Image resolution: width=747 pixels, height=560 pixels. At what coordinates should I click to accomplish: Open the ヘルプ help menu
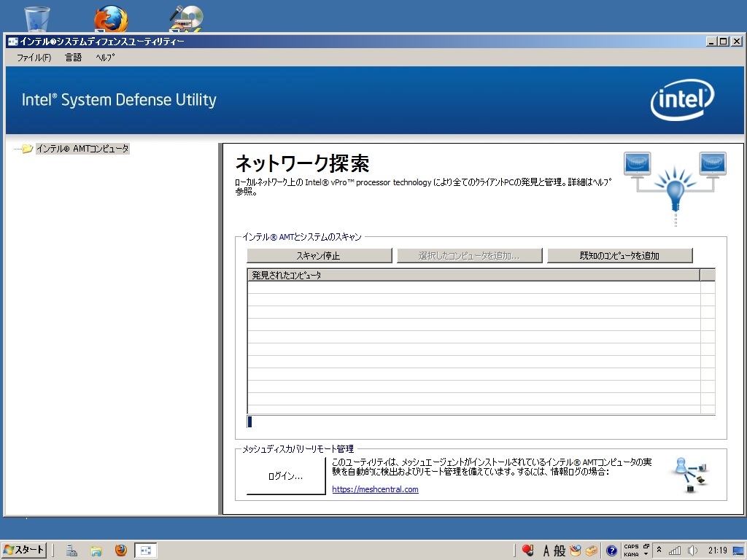point(105,58)
